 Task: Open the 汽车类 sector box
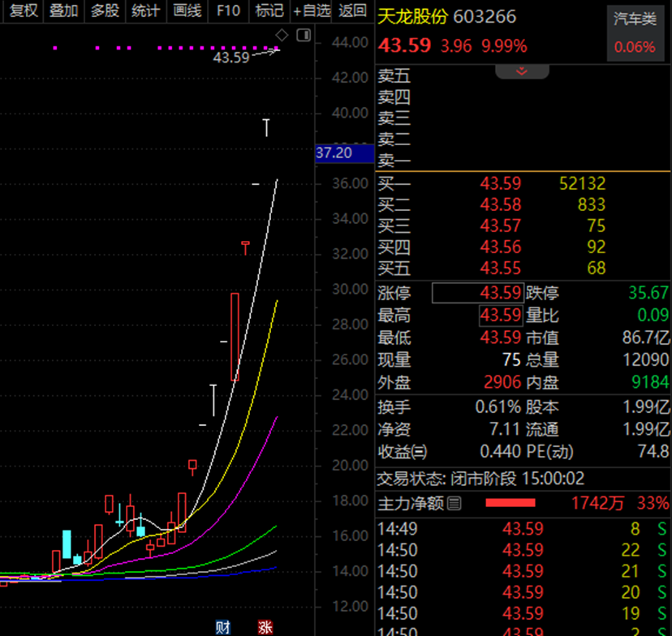click(635, 33)
